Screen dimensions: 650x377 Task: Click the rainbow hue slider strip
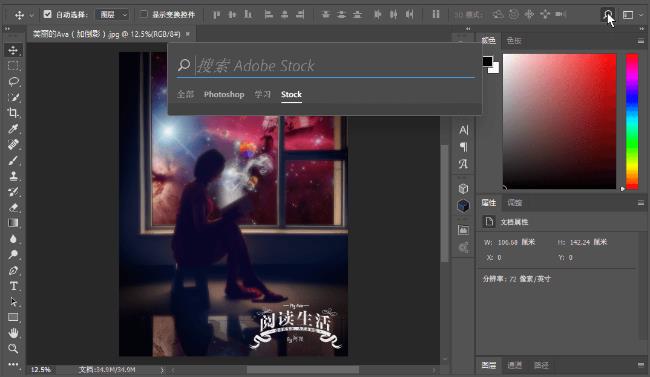coord(632,121)
